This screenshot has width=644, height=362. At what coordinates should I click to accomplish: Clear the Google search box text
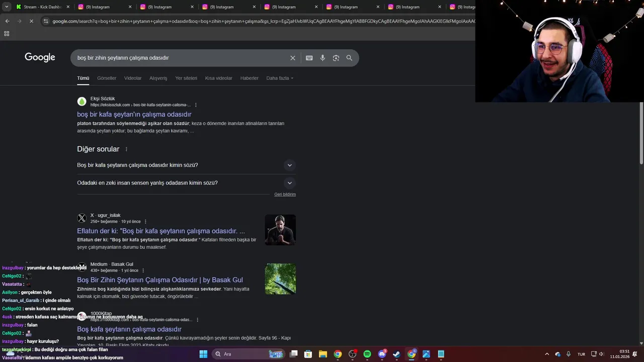(292, 58)
